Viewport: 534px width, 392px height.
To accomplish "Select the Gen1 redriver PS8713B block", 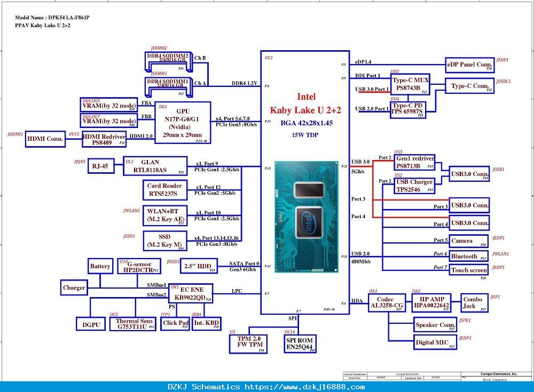I will click(x=414, y=162).
